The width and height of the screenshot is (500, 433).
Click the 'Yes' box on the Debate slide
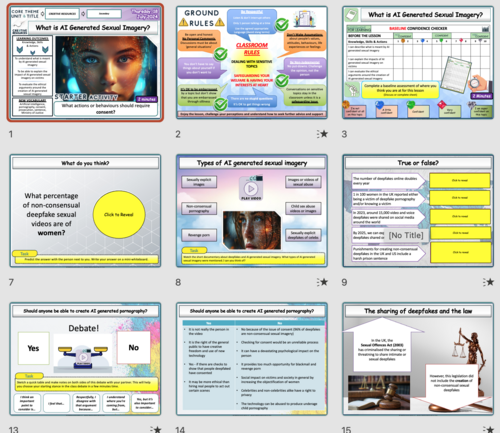(x=33, y=348)
